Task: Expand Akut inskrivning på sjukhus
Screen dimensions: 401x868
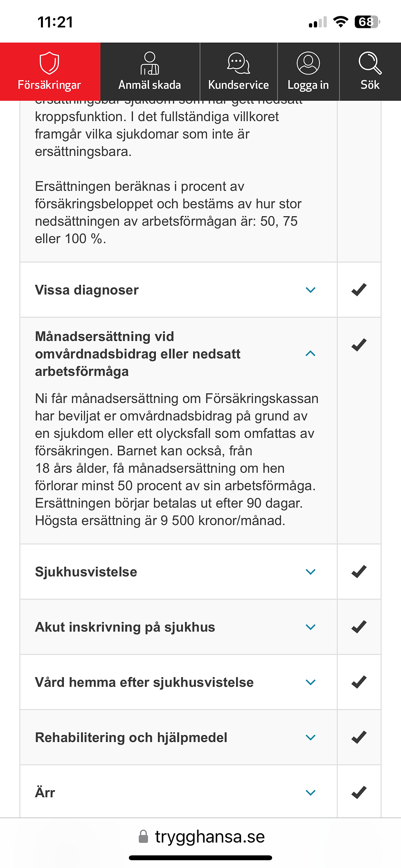Action: [x=311, y=627]
